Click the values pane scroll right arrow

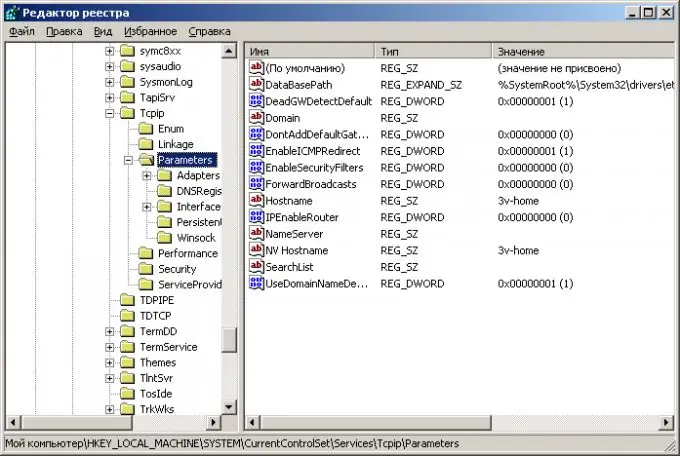(x=667, y=422)
